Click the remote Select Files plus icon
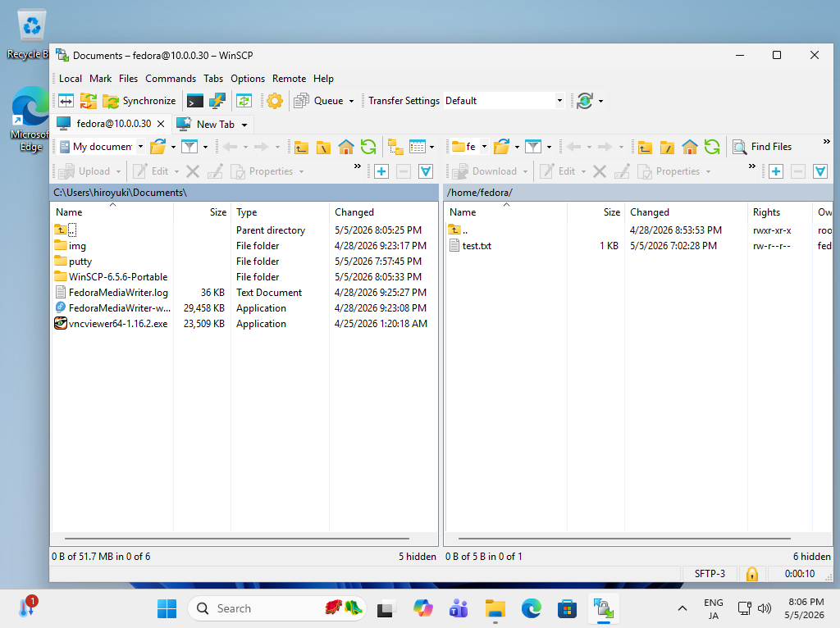Image resolution: width=840 pixels, height=628 pixels. 776,171
